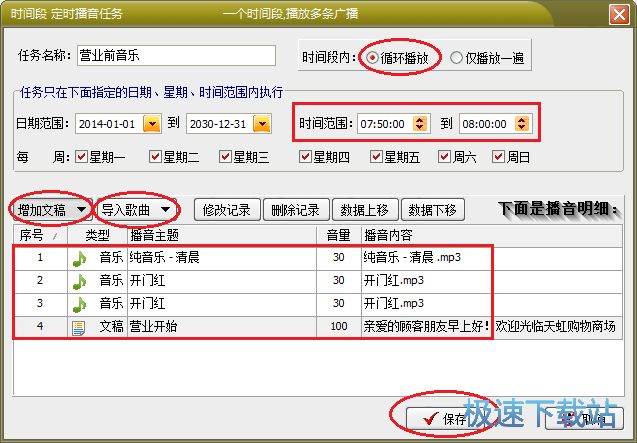Uncheck the 星期一 checkbox
This screenshot has width=637, height=443.
click(81, 156)
